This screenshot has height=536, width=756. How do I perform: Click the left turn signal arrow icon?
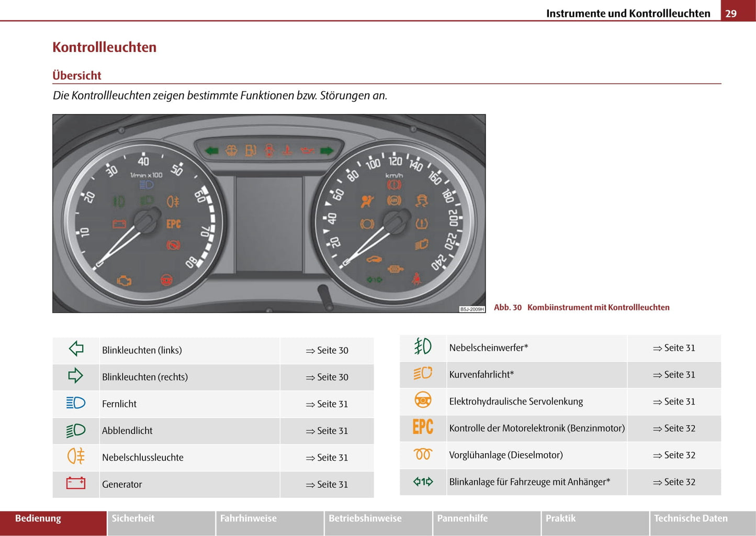76,349
